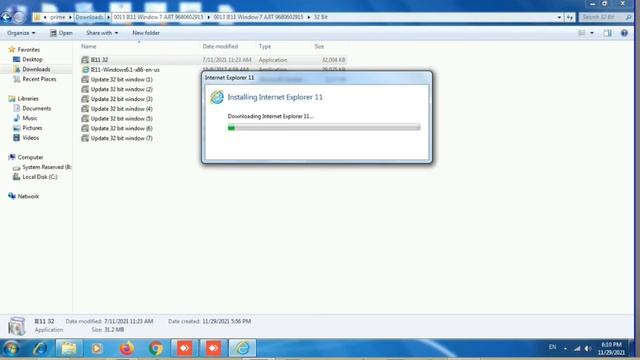
Task: Change the view with the views icon
Action: click(x=582, y=33)
